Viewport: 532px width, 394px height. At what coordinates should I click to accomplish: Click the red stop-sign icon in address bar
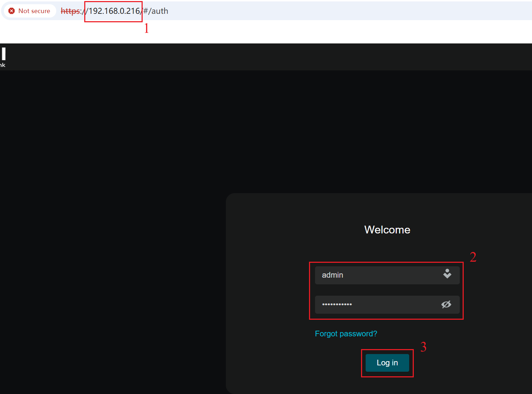12,11
